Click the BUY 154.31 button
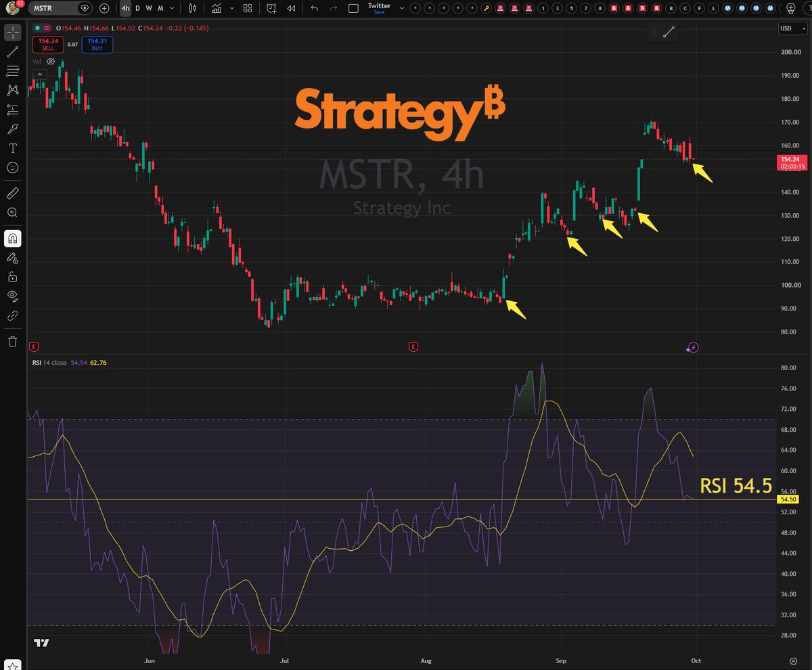This screenshot has height=670, width=812. (97, 45)
